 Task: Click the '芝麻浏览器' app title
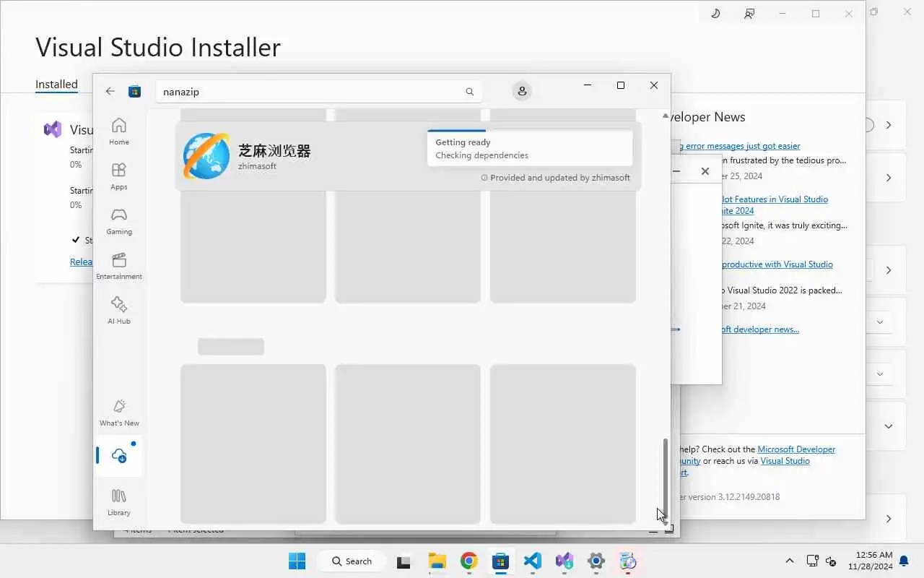coord(274,151)
